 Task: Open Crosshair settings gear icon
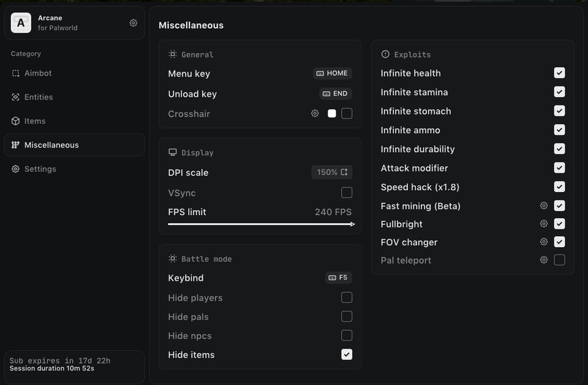click(315, 113)
